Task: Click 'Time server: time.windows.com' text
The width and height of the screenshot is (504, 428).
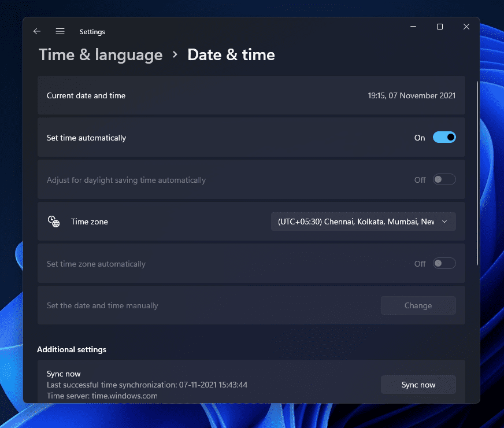Action: (x=102, y=396)
